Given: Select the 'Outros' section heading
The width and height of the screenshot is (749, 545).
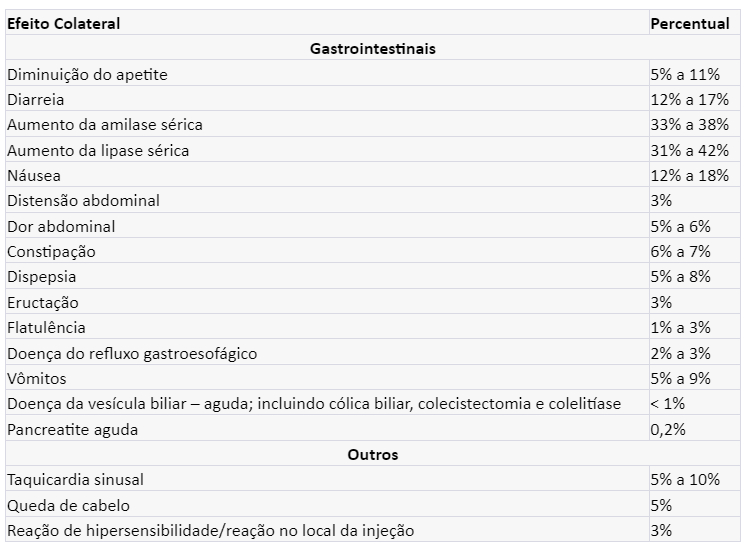Looking at the screenshot, I should tap(373, 454).
